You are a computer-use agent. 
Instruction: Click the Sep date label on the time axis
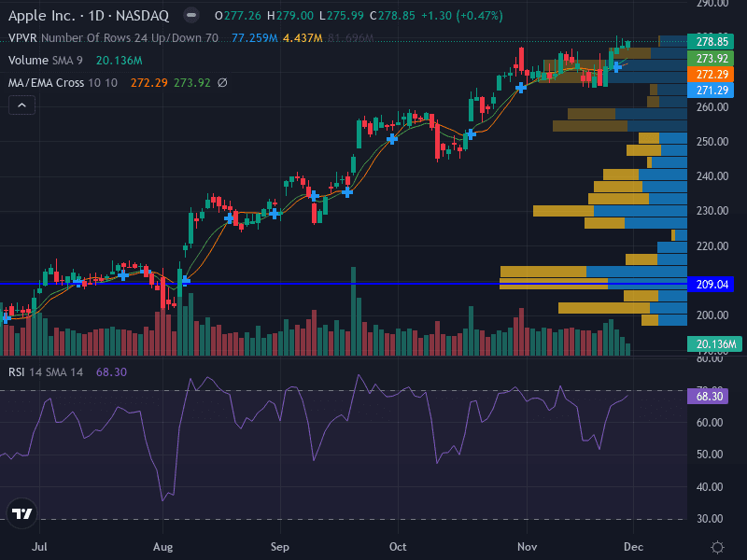[x=279, y=547]
